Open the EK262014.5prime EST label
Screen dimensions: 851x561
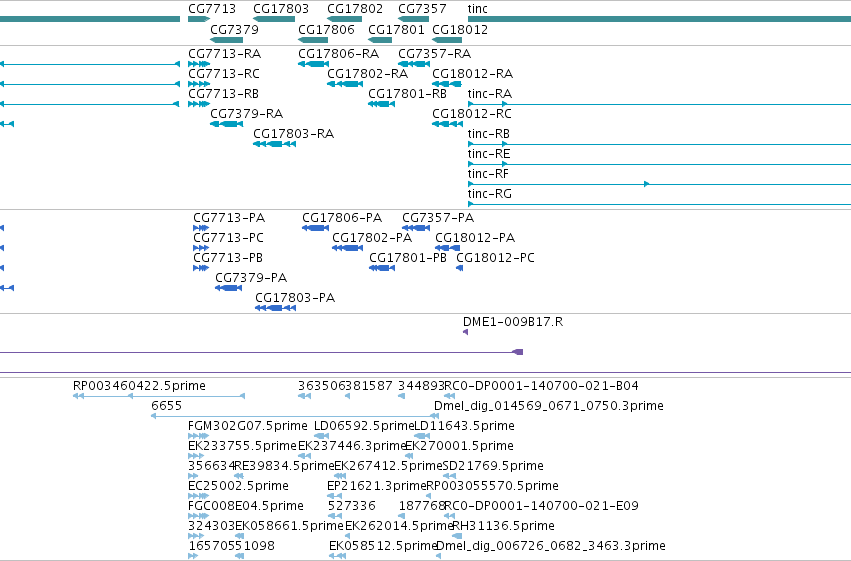pos(399,527)
